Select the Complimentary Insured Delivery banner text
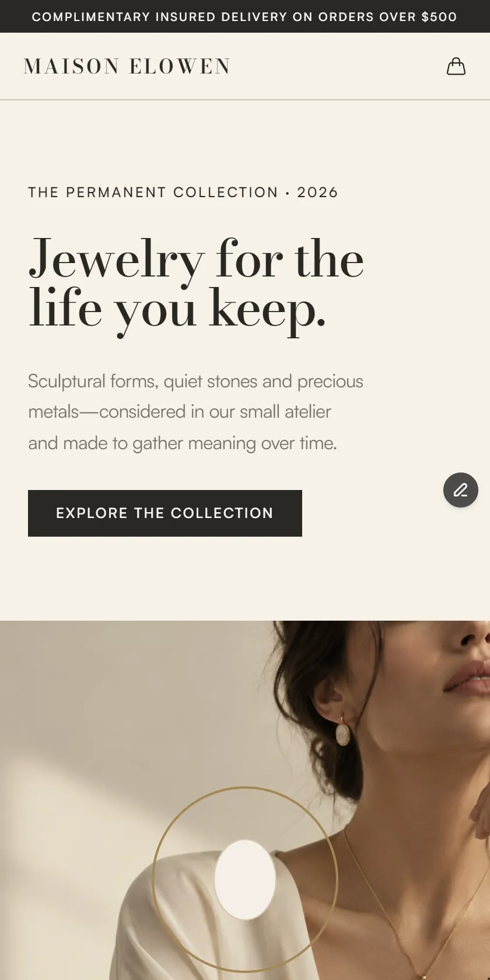The height and width of the screenshot is (980, 490). pyautogui.click(x=244, y=17)
